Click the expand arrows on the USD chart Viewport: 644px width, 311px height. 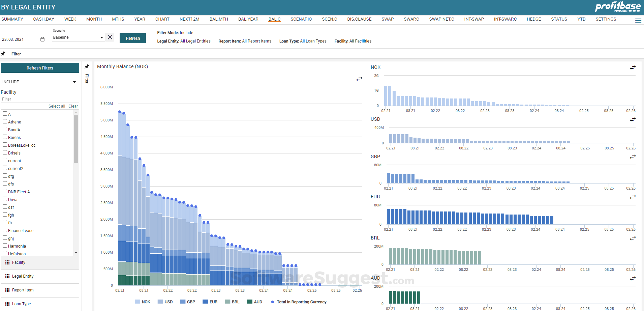(633, 120)
